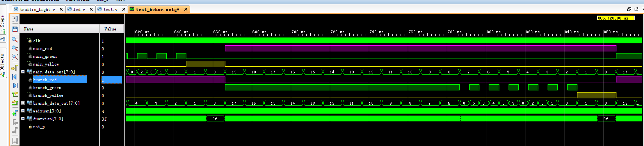
Task: Click the Zoom In magnifier icon
Action: coord(15,39)
